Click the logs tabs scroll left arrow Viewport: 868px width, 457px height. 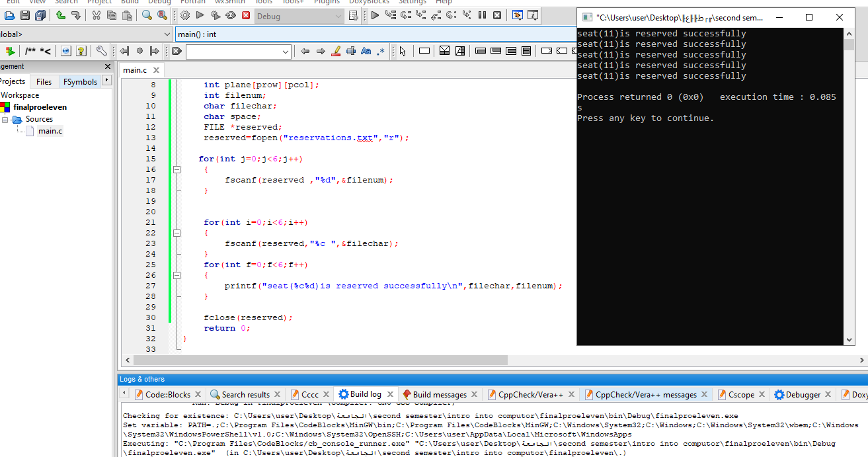click(124, 394)
